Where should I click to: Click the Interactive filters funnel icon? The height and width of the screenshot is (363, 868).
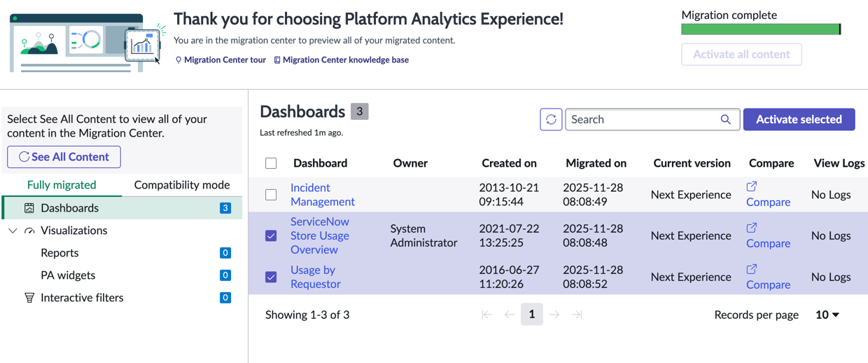[x=29, y=298]
